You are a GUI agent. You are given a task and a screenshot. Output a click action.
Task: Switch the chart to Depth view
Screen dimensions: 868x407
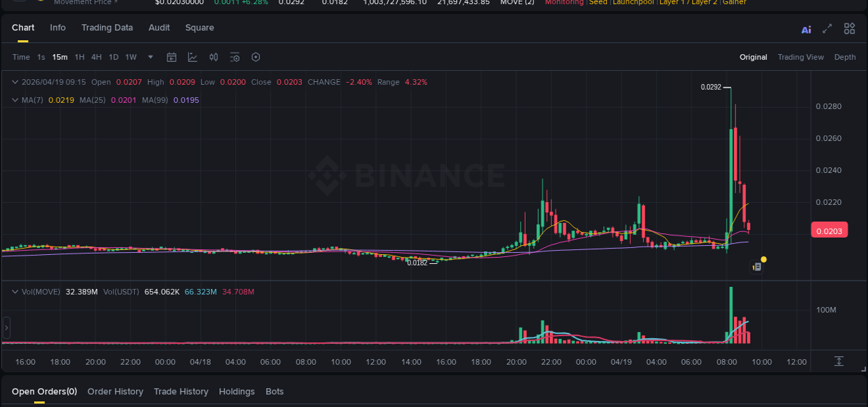tap(844, 57)
